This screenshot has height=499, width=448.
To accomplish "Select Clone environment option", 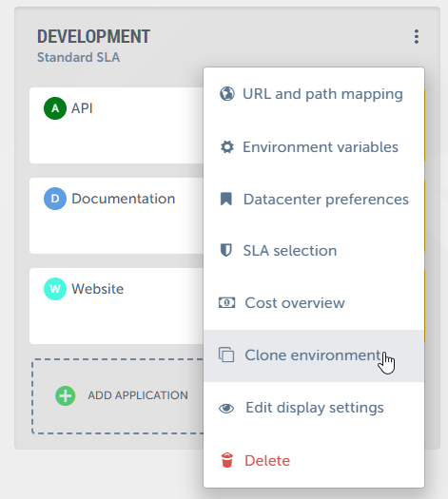I will click(x=314, y=355).
